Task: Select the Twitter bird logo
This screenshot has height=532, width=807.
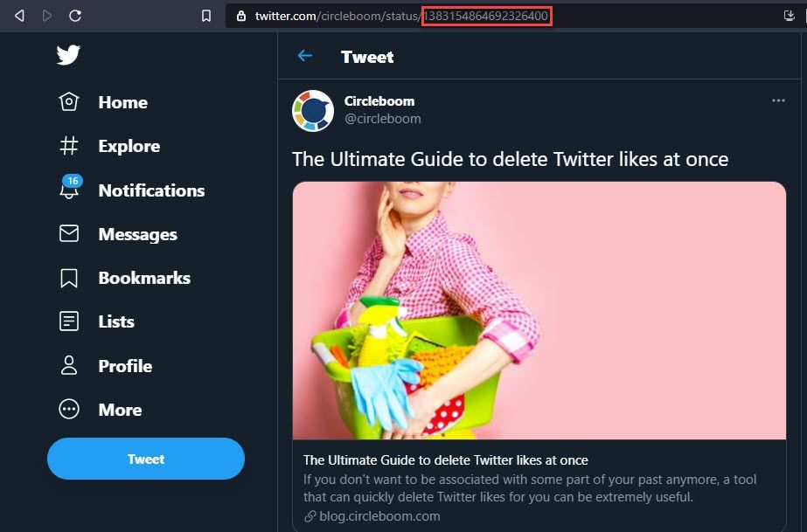Action: [68, 54]
